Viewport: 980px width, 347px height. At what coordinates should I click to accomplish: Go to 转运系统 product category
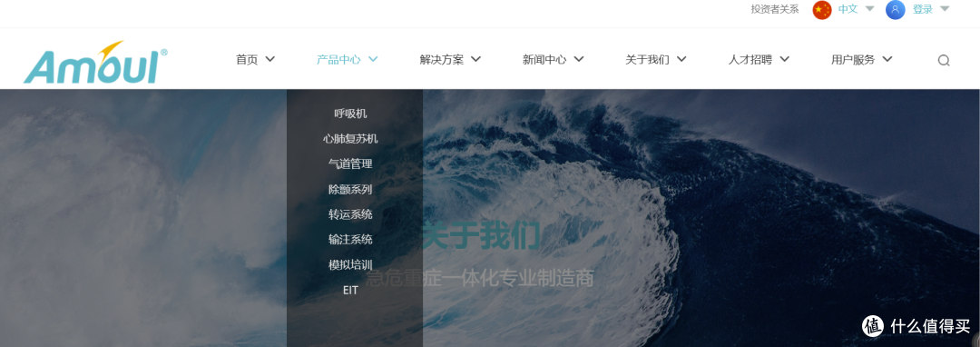(350, 213)
